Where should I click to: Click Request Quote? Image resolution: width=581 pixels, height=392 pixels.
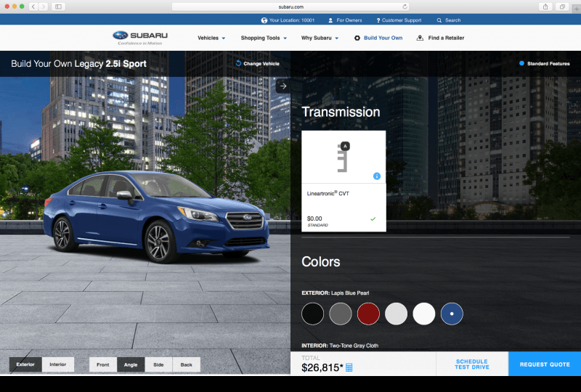point(545,364)
